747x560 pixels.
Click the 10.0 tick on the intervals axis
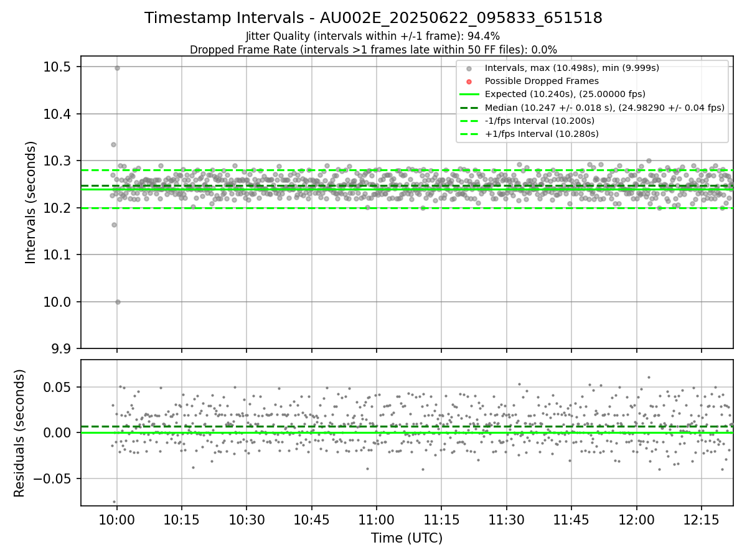click(57, 302)
